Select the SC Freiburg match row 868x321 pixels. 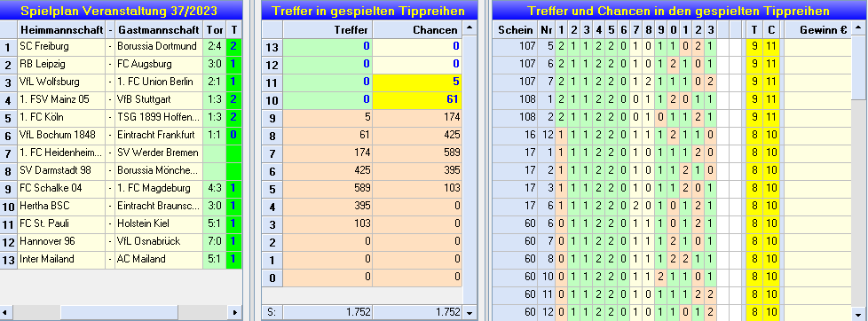point(122,46)
